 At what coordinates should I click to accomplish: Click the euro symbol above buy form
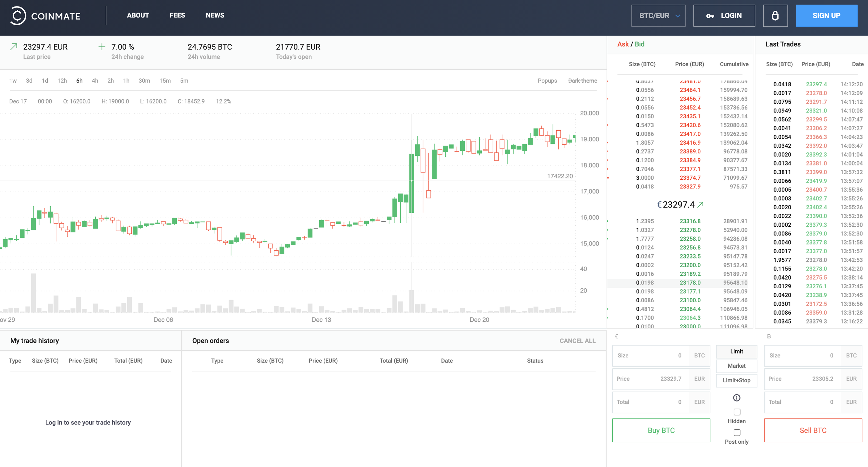coord(616,336)
